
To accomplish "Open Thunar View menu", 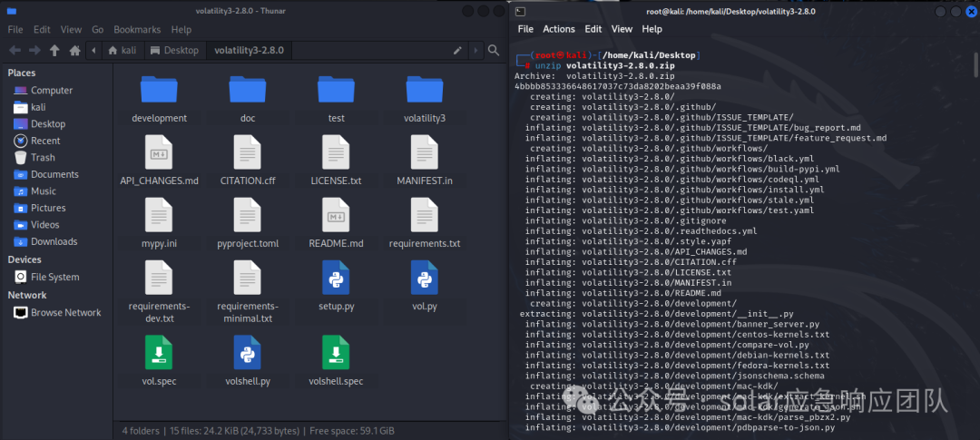I will 72,29.
